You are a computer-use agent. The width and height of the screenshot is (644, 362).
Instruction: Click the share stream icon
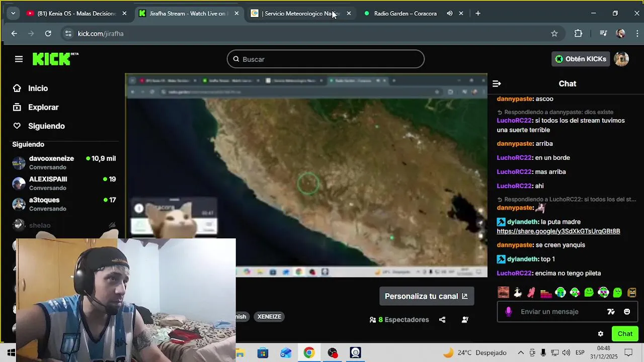442,319
